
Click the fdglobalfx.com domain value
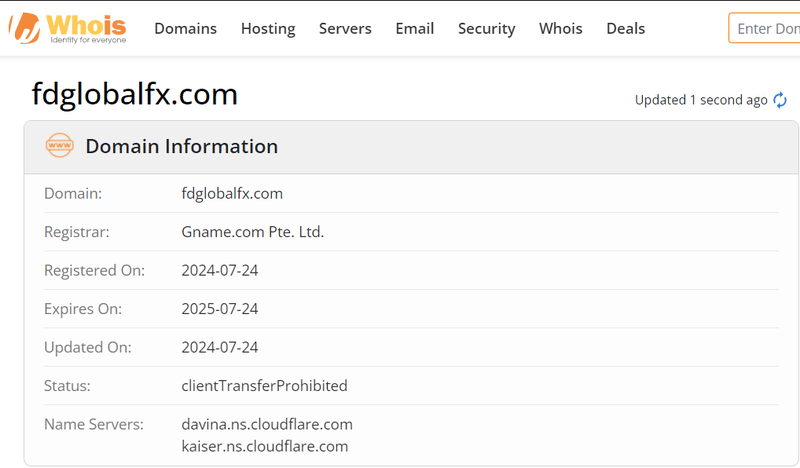[232, 193]
